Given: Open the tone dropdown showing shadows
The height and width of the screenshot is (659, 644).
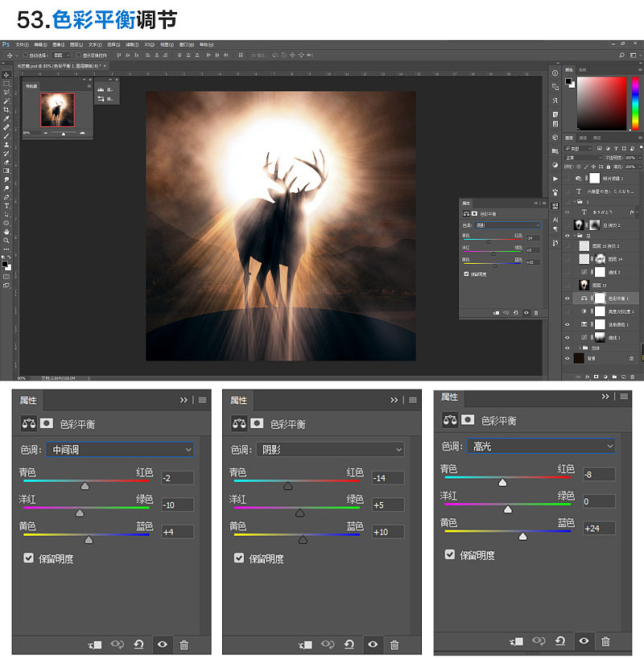Looking at the screenshot, I should 330,450.
